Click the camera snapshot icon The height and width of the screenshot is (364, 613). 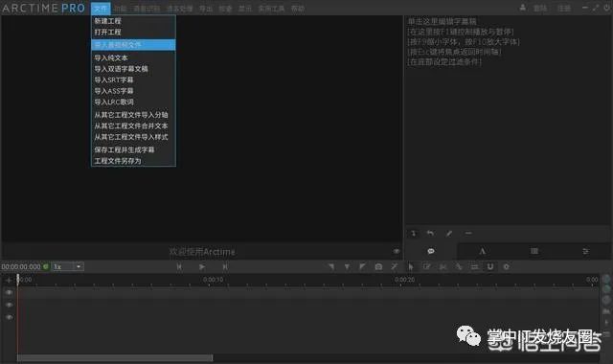pos(378,267)
